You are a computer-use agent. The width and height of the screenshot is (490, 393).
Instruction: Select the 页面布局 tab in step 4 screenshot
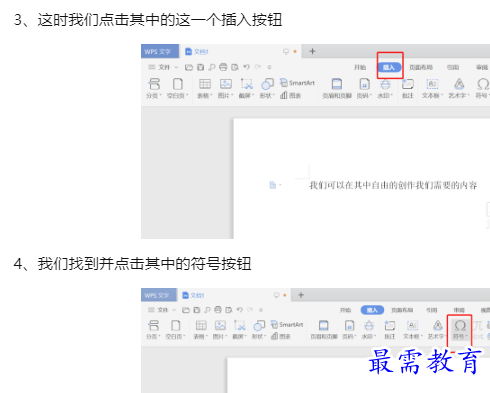tap(402, 310)
